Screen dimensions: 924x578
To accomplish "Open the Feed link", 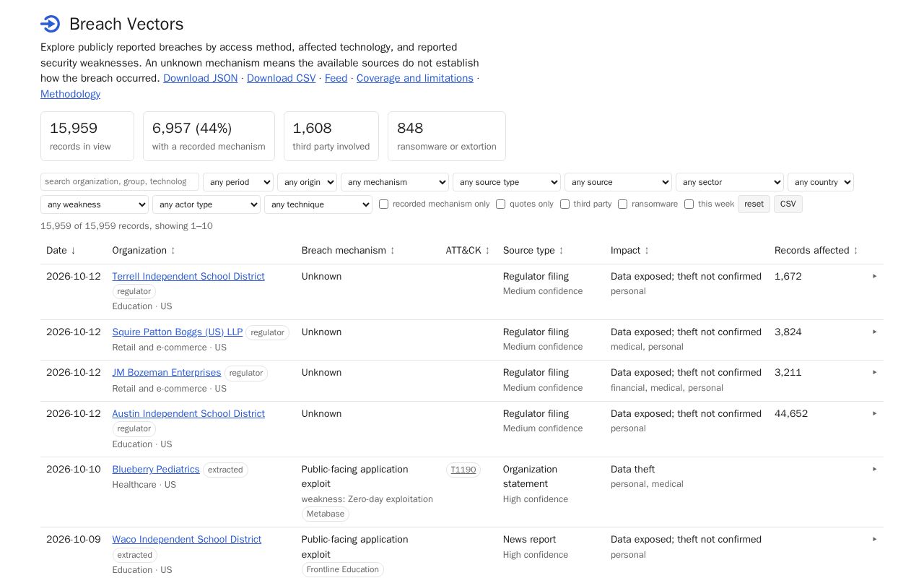I will (336, 78).
